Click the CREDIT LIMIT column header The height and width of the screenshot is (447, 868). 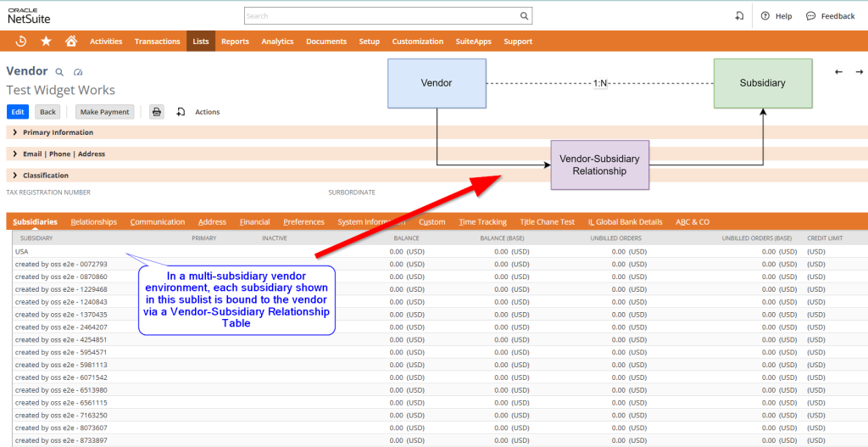pyautogui.click(x=825, y=238)
